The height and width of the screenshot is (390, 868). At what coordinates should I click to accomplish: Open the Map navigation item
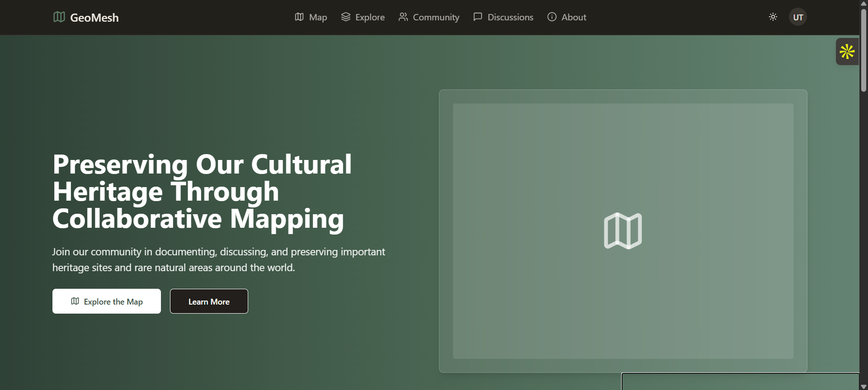click(311, 17)
